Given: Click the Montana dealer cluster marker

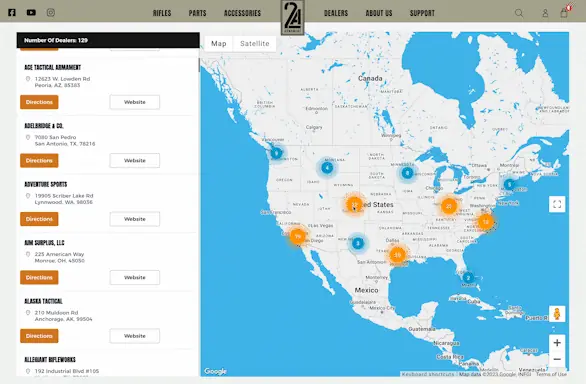Looking at the screenshot, I should tap(327, 168).
